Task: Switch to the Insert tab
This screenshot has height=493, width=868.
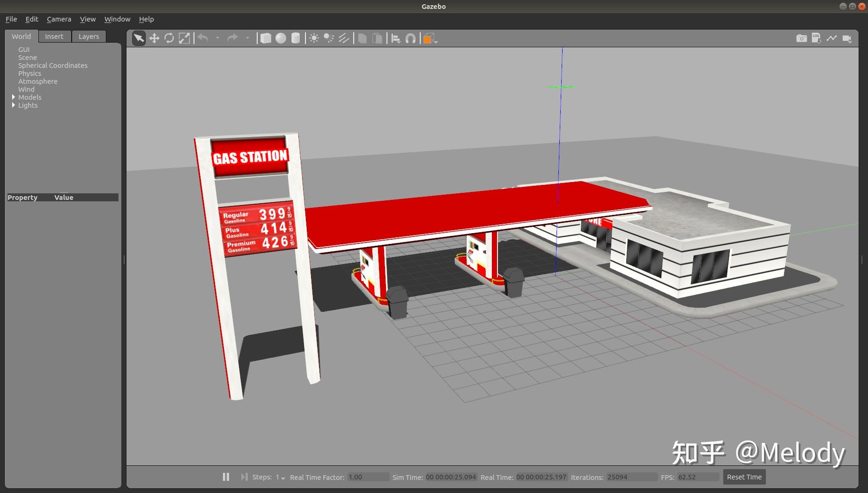Action: pos(54,37)
